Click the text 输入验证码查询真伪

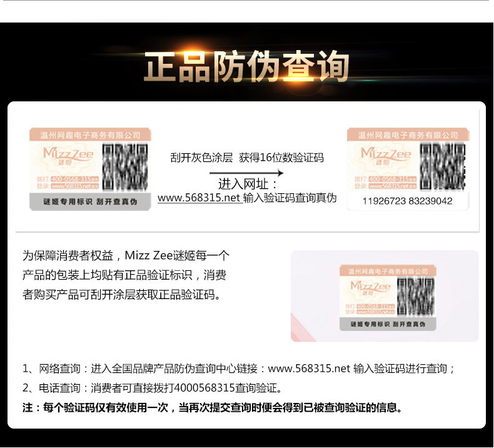point(290,198)
